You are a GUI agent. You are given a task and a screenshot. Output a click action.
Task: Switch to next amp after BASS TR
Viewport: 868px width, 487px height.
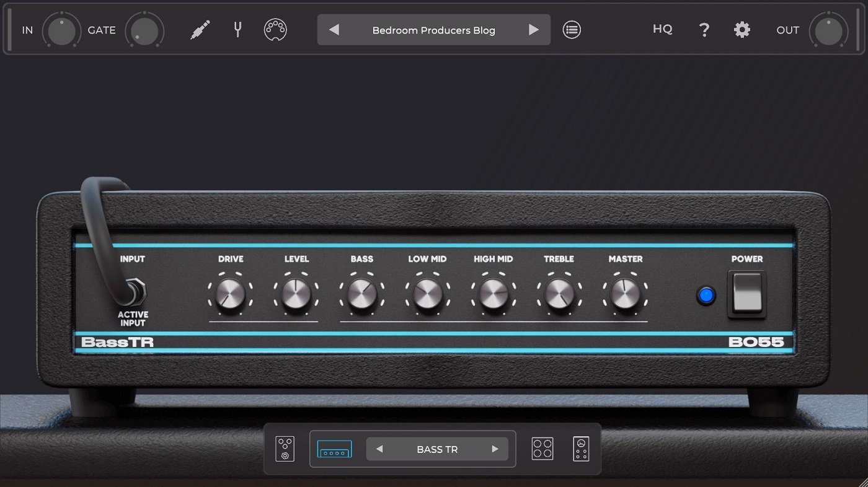(x=495, y=449)
